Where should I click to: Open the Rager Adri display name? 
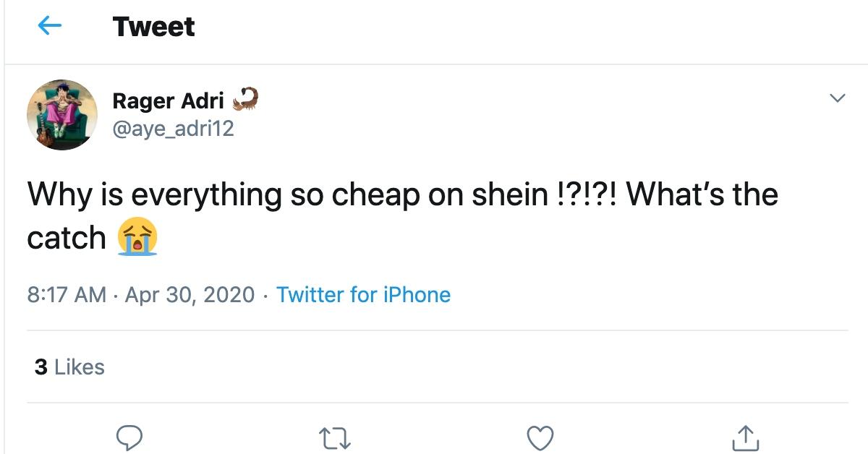click(168, 101)
